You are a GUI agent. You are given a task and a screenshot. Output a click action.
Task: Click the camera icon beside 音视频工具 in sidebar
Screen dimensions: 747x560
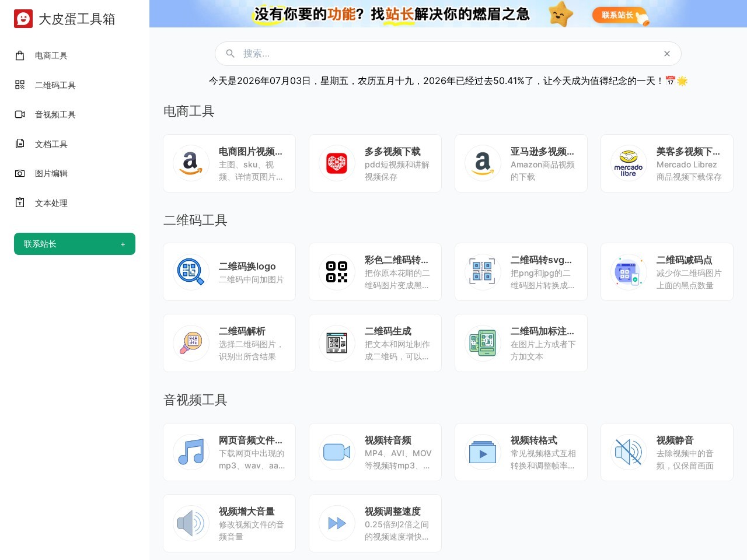(x=20, y=114)
